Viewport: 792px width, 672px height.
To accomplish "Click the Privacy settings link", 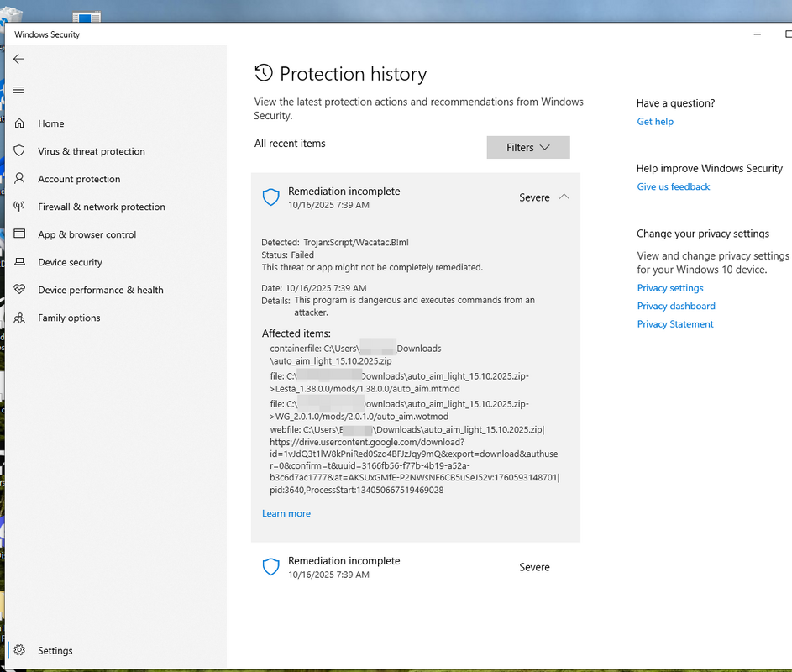I will click(x=669, y=288).
